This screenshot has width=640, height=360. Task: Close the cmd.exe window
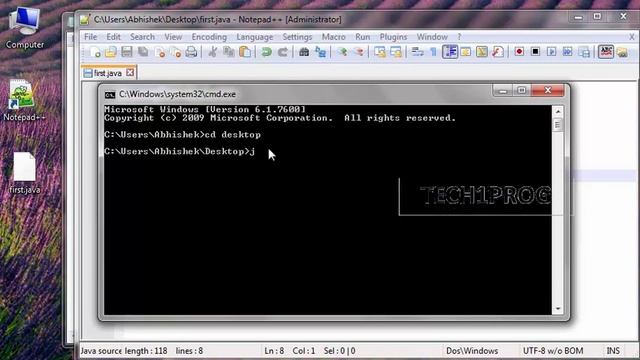548,90
